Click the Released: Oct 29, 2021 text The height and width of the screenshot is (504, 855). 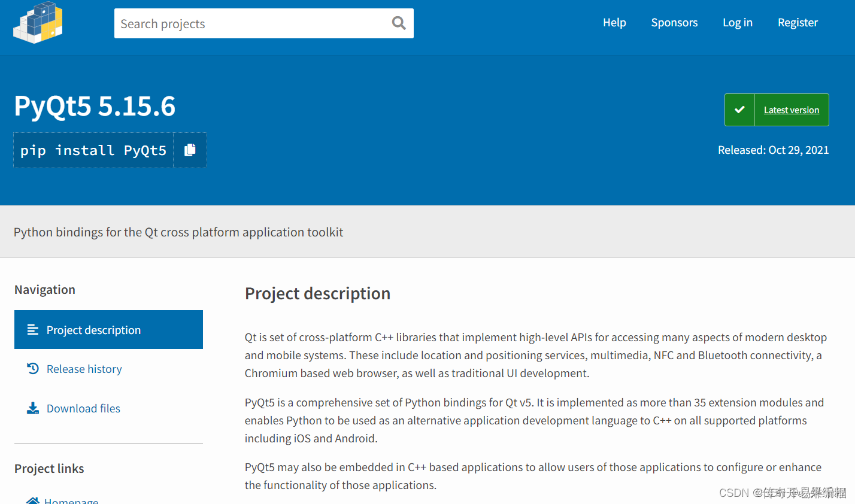(773, 150)
